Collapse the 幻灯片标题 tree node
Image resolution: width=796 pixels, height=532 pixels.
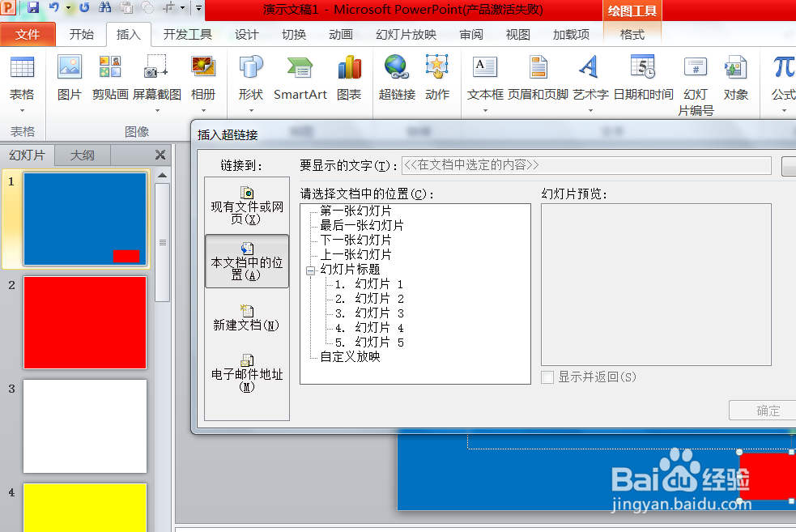click(x=311, y=270)
